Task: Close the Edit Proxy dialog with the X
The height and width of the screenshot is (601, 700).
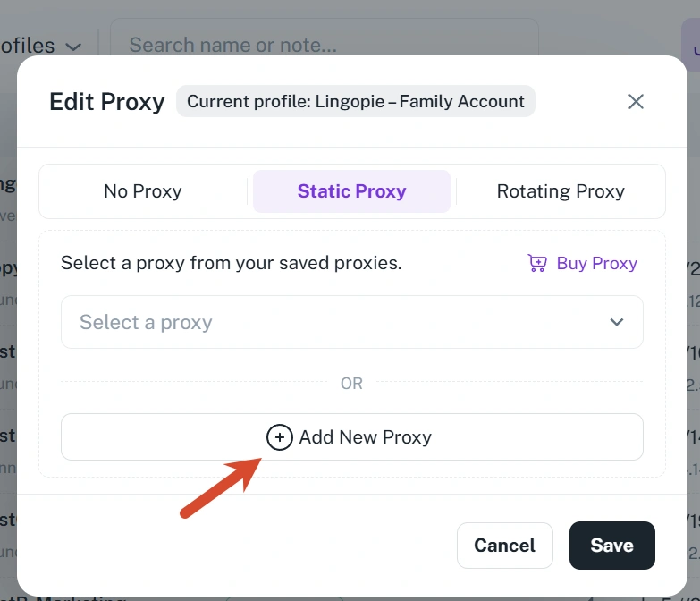Action: coord(636,101)
